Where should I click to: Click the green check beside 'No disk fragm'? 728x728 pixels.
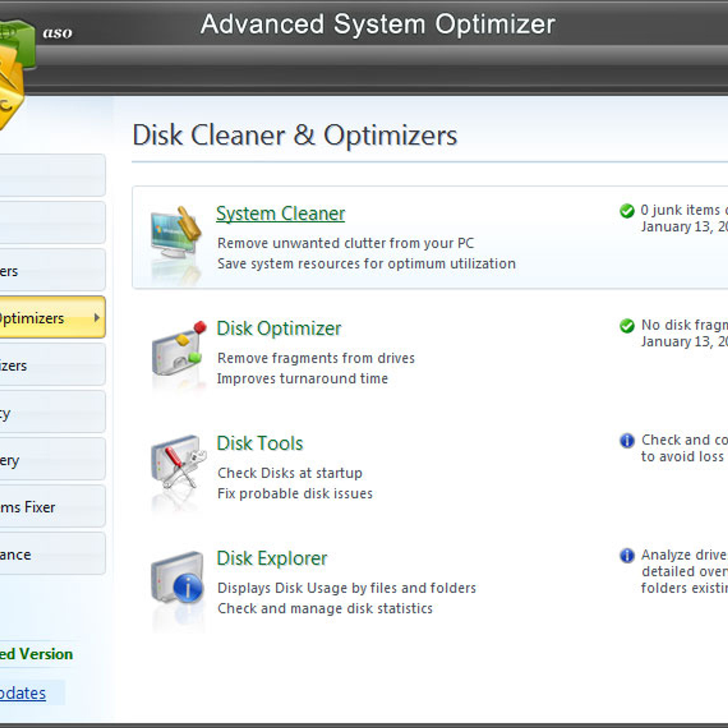tap(627, 326)
